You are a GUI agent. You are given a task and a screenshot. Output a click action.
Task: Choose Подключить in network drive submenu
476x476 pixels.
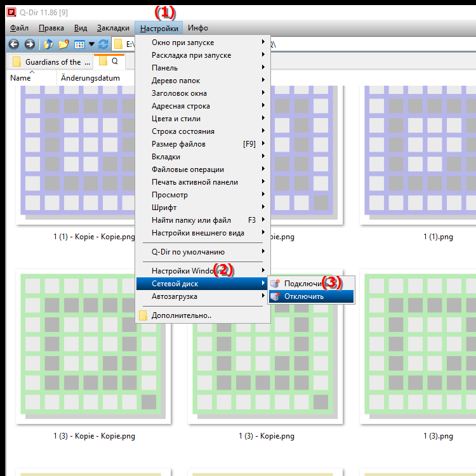point(311,284)
